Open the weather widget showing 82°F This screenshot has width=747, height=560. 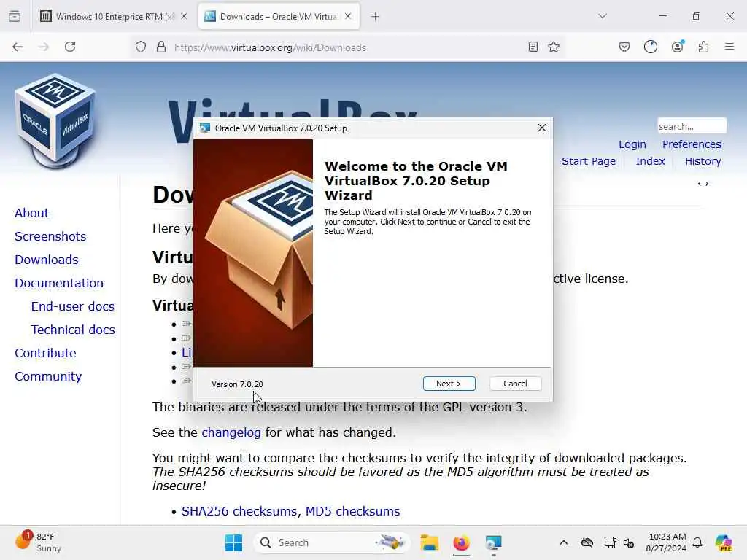(39, 542)
